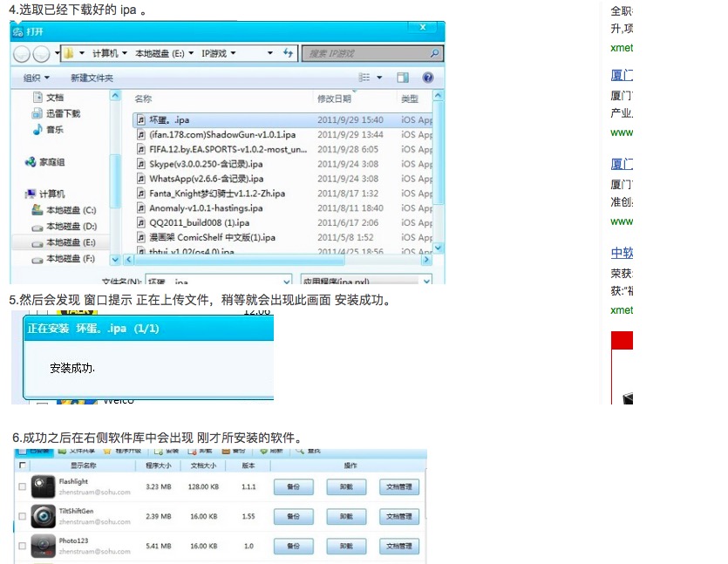The width and height of the screenshot is (728, 564).
Task: Sort files by the 名称 column header
Action: (x=143, y=99)
